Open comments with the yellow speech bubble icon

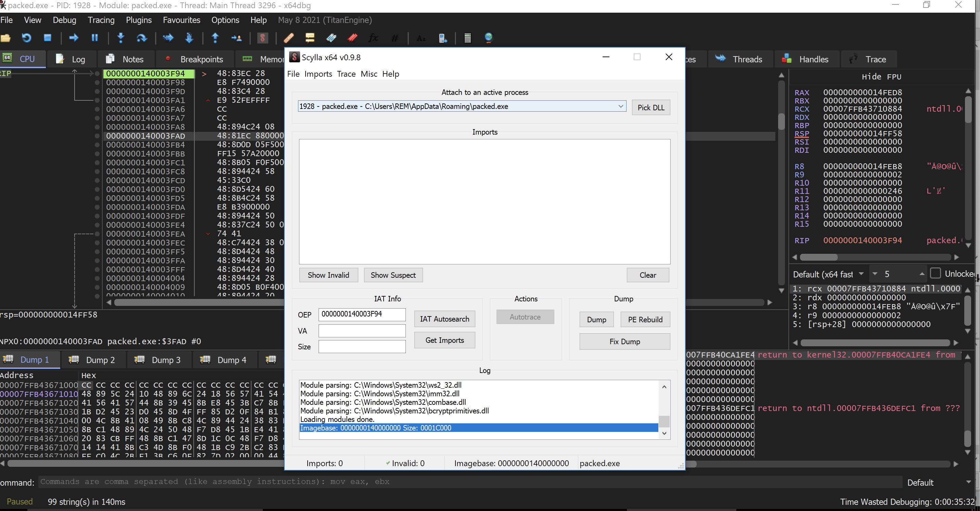pos(310,38)
